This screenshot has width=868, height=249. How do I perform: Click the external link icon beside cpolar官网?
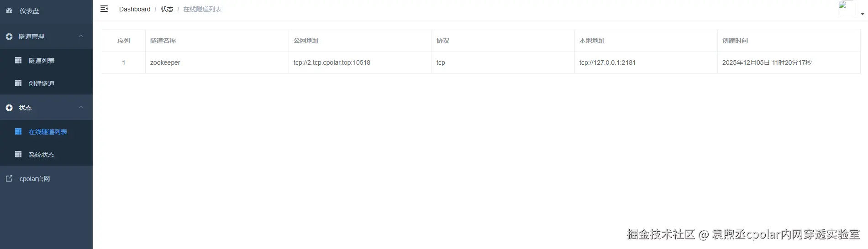click(x=9, y=178)
